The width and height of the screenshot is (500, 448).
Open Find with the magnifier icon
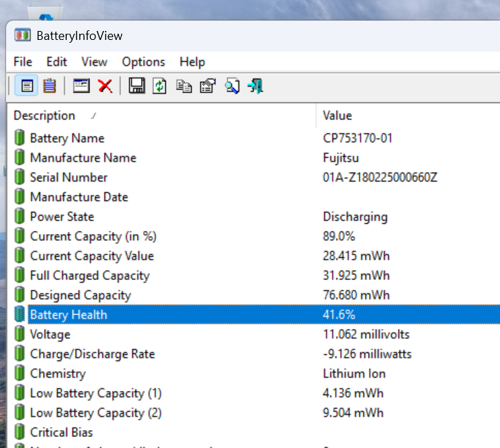[232, 86]
